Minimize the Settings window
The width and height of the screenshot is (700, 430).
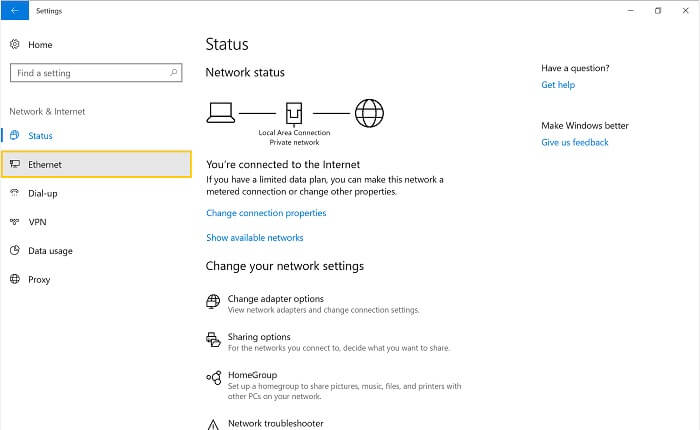click(630, 10)
